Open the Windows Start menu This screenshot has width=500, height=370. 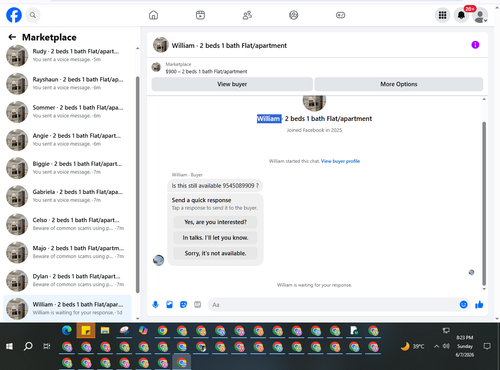click(x=9, y=346)
